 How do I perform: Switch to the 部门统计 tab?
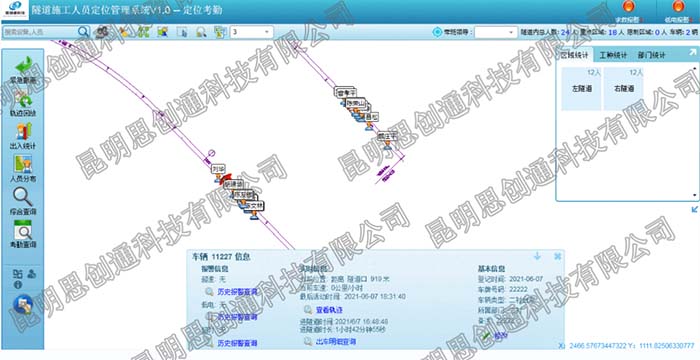[651, 55]
